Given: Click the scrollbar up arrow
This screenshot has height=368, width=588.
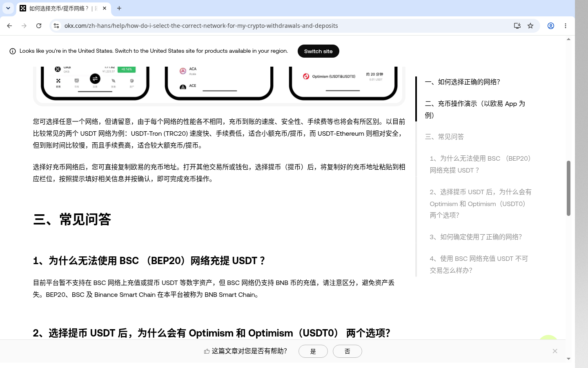Looking at the screenshot, I should pos(568,39).
